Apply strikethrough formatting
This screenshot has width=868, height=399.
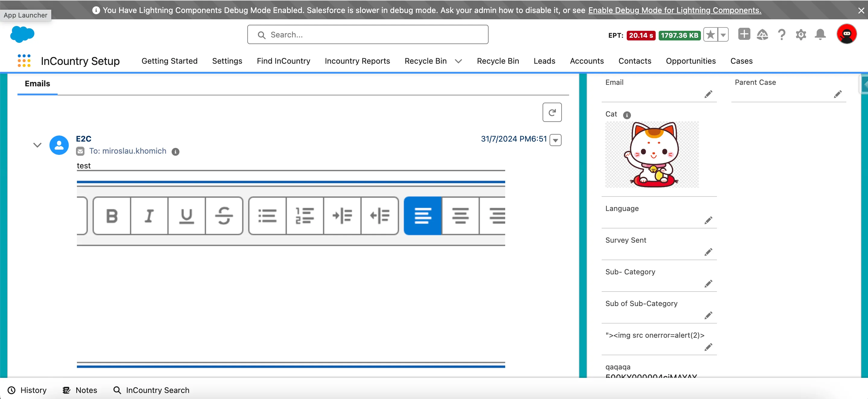(224, 216)
